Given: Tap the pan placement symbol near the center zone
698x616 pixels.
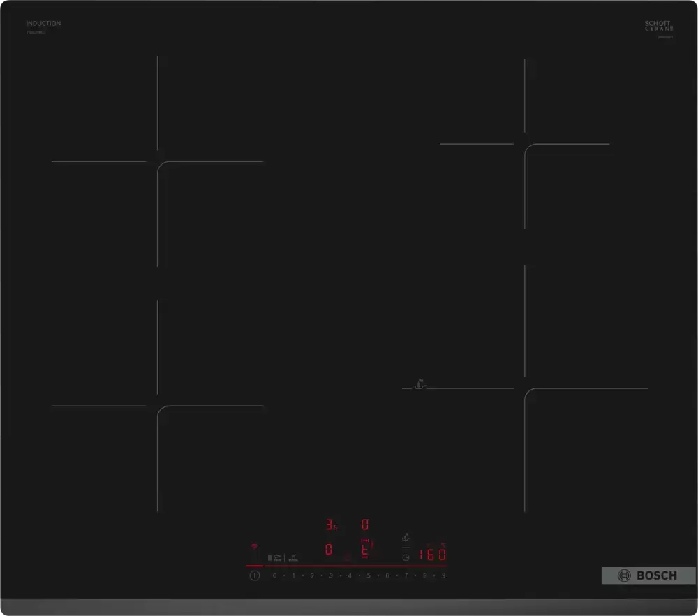Looking at the screenshot, I should click(419, 383).
